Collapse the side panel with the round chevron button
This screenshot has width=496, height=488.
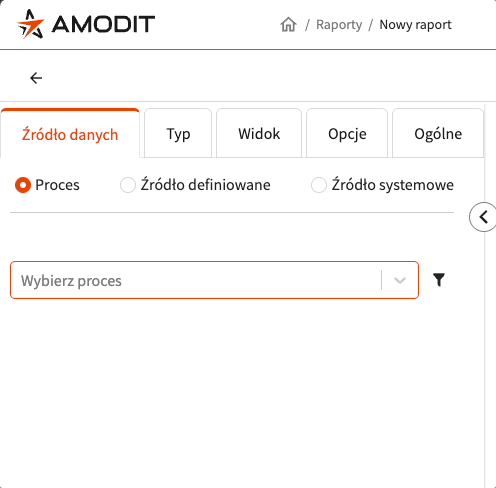click(x=483, y=217)
